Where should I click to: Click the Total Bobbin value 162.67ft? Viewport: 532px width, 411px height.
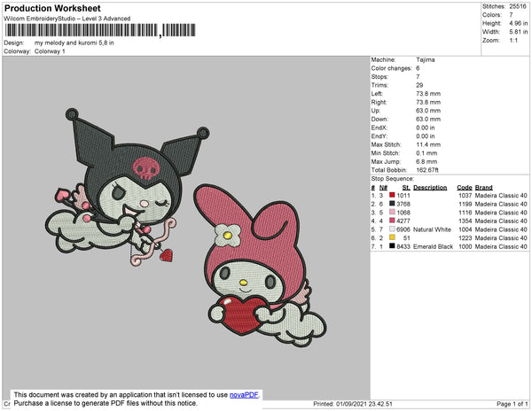(427, 170)
